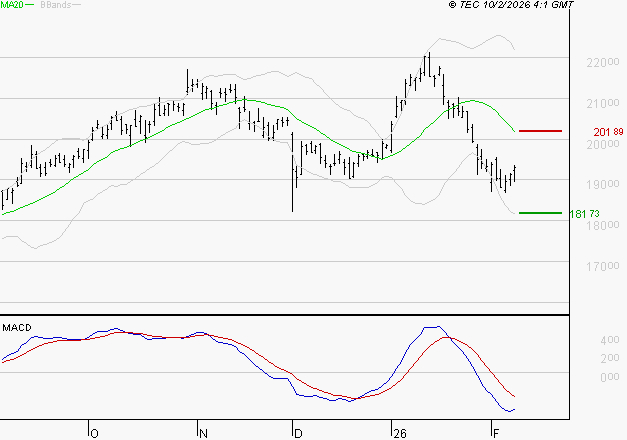Click the D month marker on time axis
The height and width of the screenshot is (440, 627).
[x=298, y=434]
